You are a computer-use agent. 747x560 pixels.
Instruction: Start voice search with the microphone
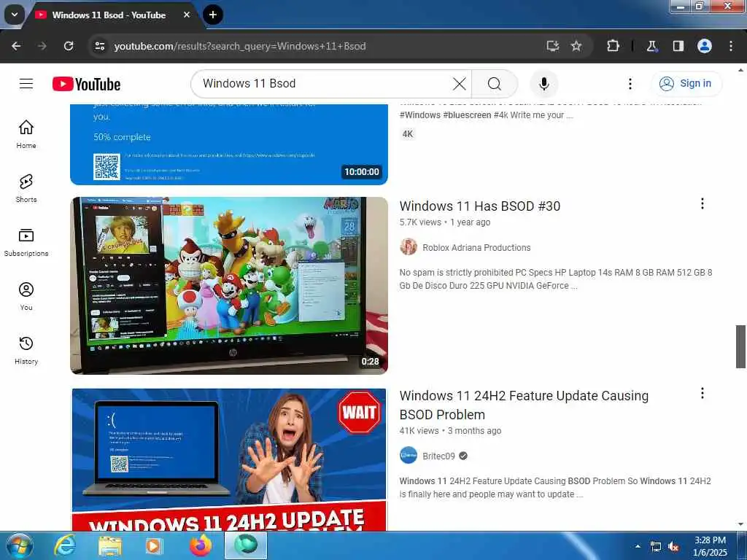click(x=544, y=84)
